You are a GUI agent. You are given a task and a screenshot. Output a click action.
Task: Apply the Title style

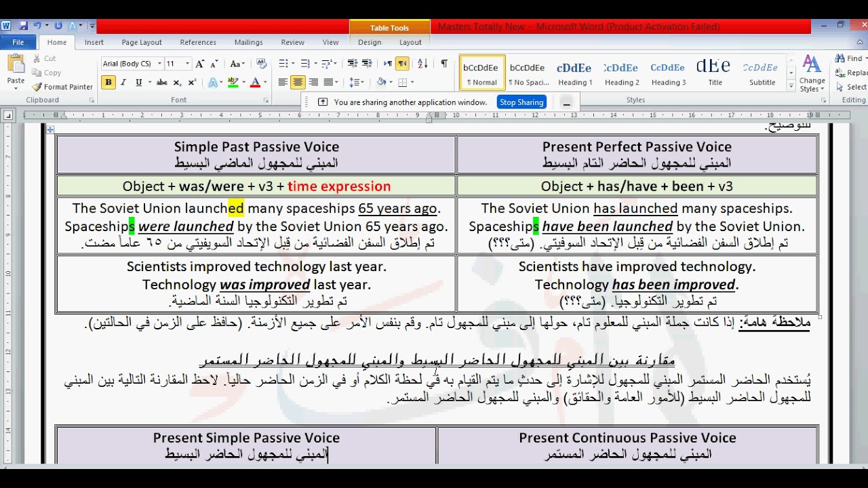click(715, 73)
